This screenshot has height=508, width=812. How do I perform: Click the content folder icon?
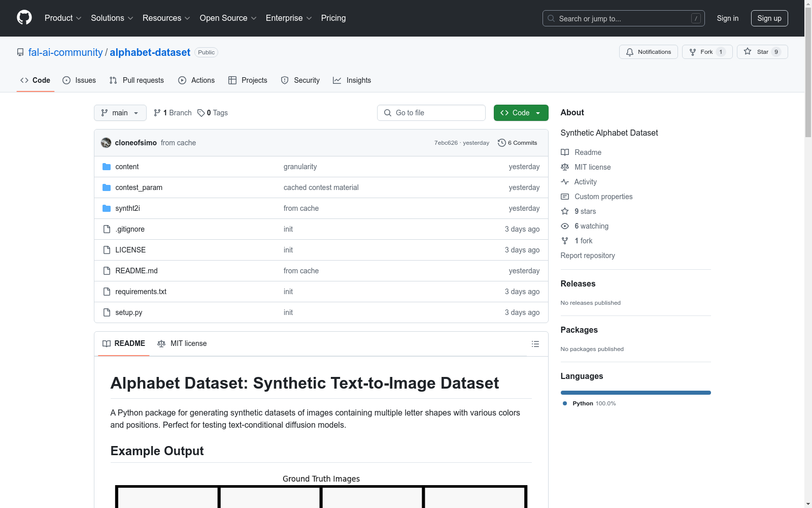(x=107, y=167)
